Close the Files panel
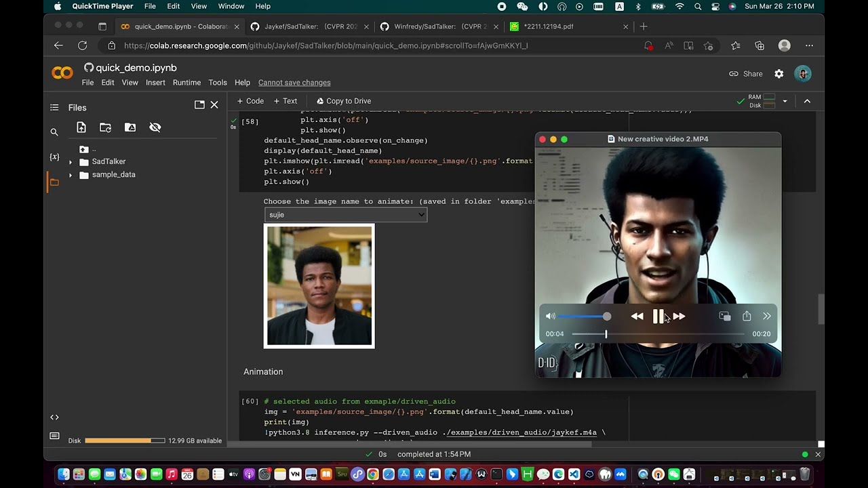The height and width of the screenshot is (488, 868). (x=214, y=104)
